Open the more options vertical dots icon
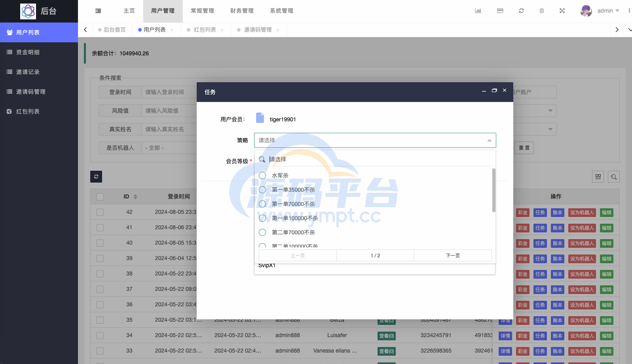 [629, 11]
